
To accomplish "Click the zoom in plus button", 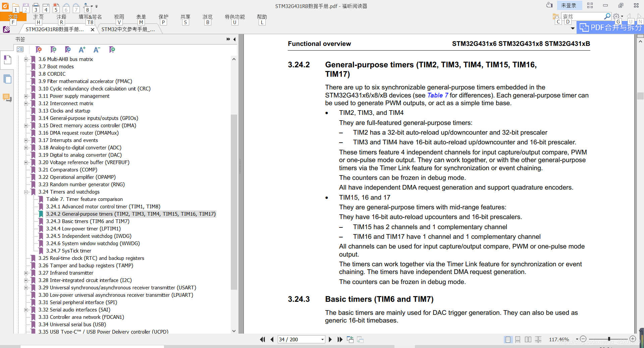I will click(633, 339).
